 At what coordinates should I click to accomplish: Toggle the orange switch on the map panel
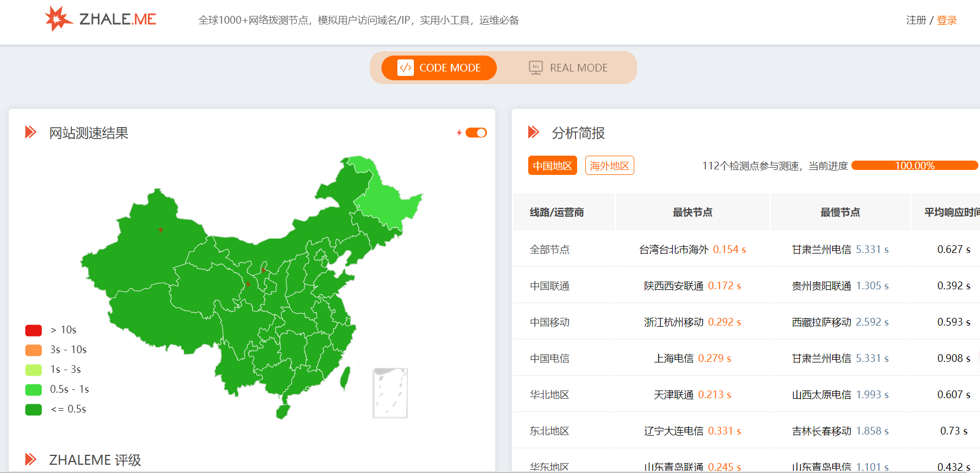(476, 133)
